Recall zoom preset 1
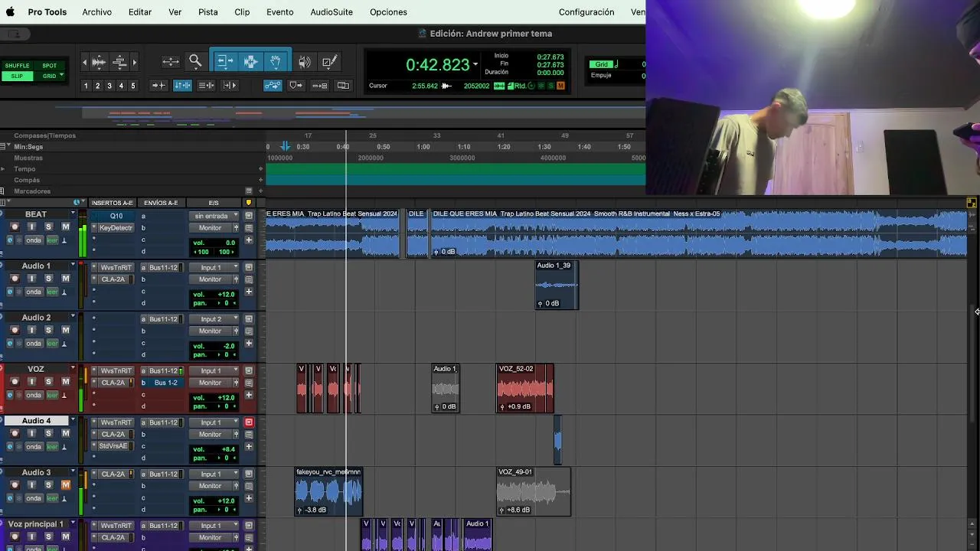 [86, 86]
